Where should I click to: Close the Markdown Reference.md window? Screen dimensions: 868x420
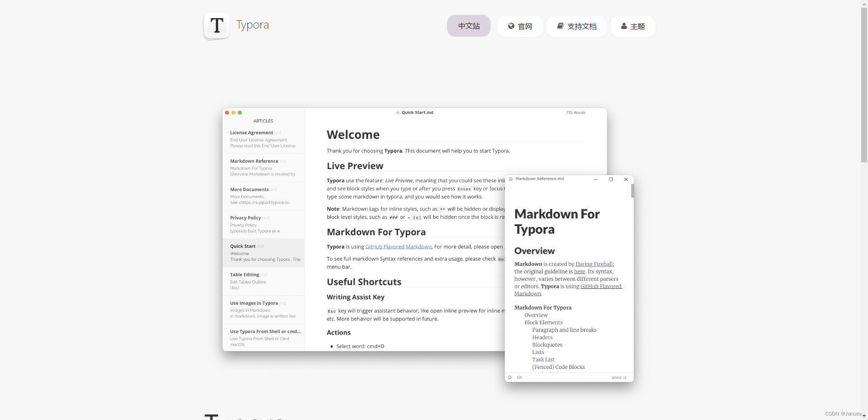tap(626, 179)
